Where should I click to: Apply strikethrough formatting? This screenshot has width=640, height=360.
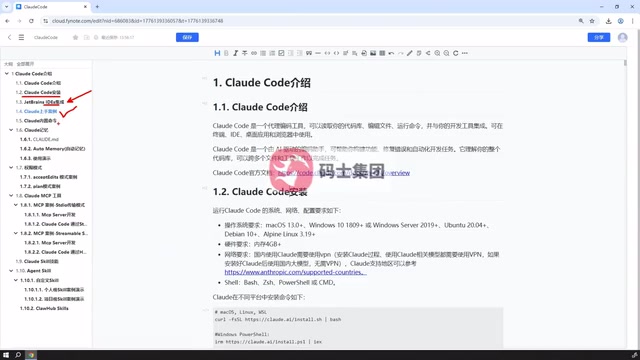coord(244,53)
